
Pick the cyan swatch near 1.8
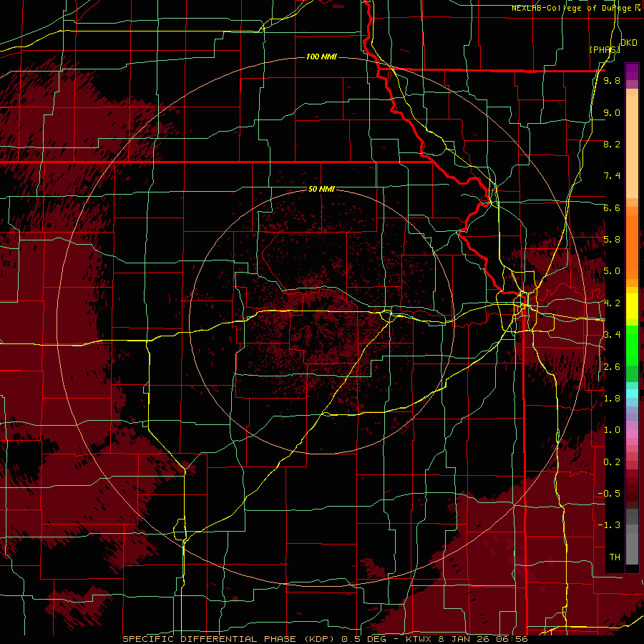[x=632, y=394]
